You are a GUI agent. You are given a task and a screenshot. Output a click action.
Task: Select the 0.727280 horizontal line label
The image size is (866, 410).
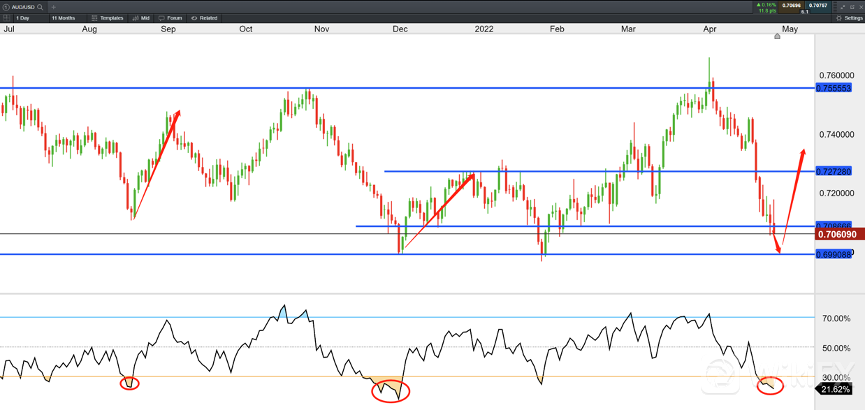point(832,171)
